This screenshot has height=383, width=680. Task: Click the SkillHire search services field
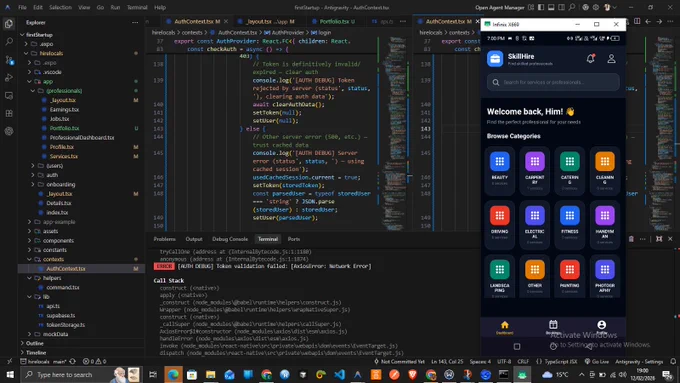coord(553,82)
